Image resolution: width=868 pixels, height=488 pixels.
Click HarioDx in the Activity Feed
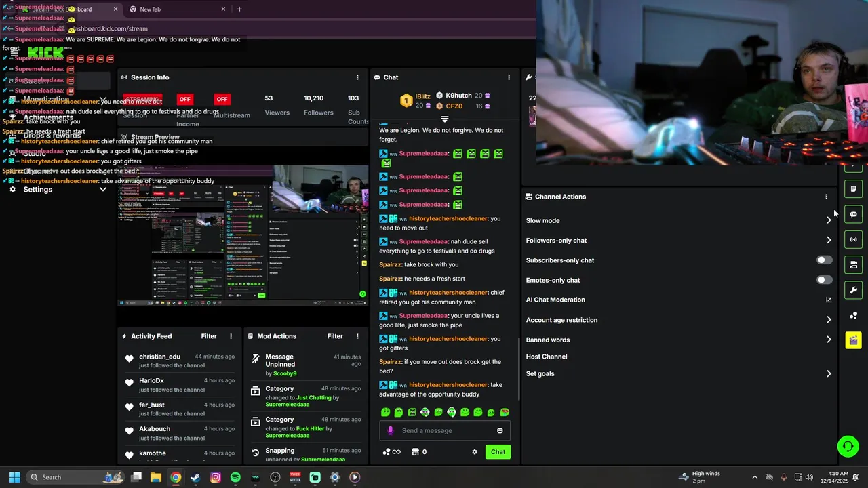coord(151,381)
